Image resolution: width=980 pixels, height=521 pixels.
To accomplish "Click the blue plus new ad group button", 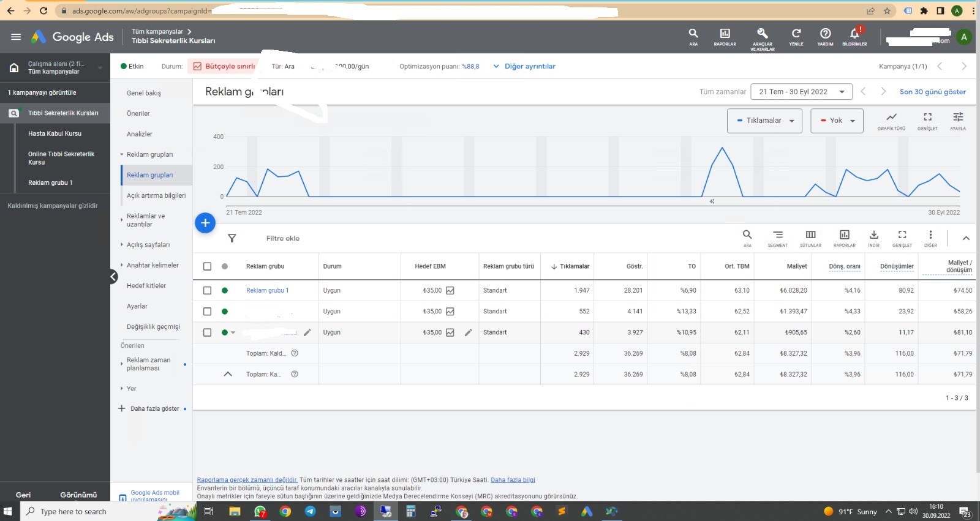I will click(205, 223).
